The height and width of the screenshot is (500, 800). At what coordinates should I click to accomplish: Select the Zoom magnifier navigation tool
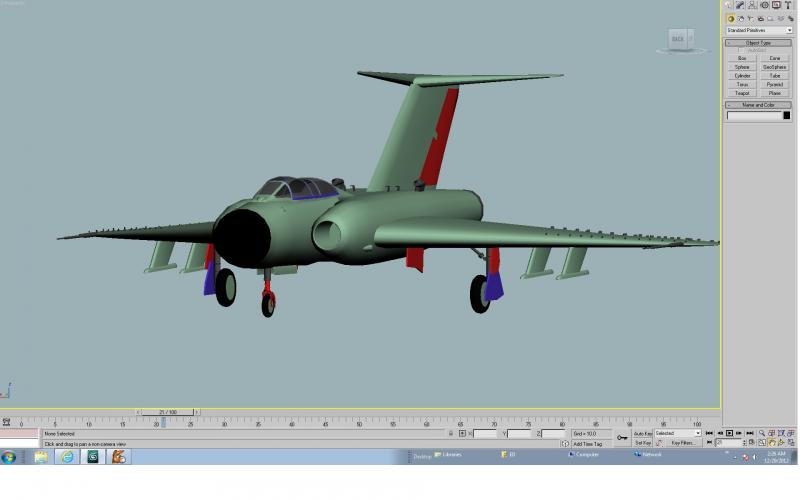[762, 433]
